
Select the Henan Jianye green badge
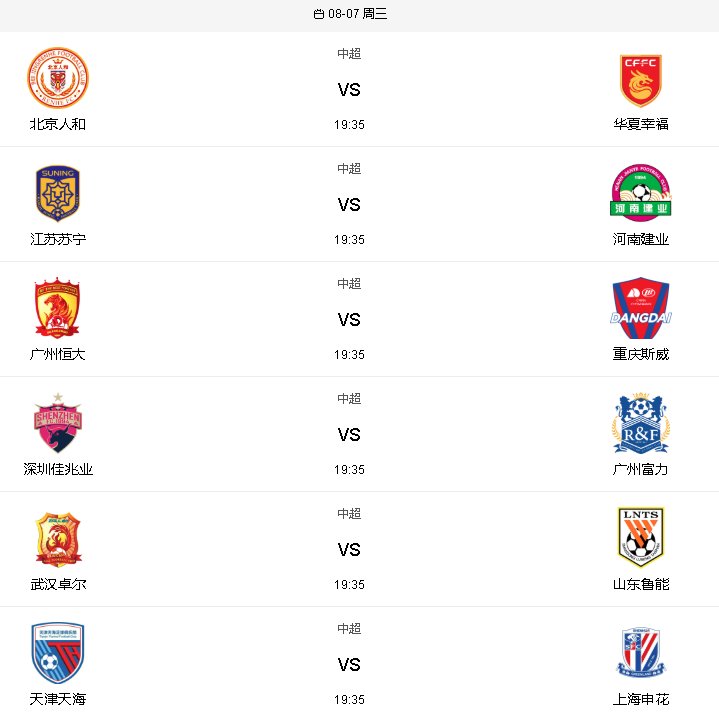(641, 193)
